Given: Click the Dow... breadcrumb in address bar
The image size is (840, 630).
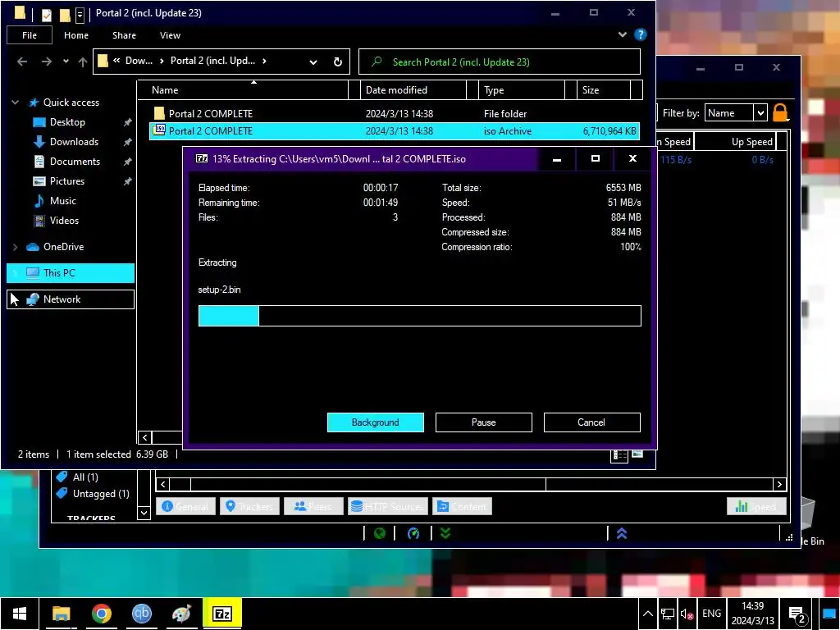Looking at the screenshot, I should (139, 61).
